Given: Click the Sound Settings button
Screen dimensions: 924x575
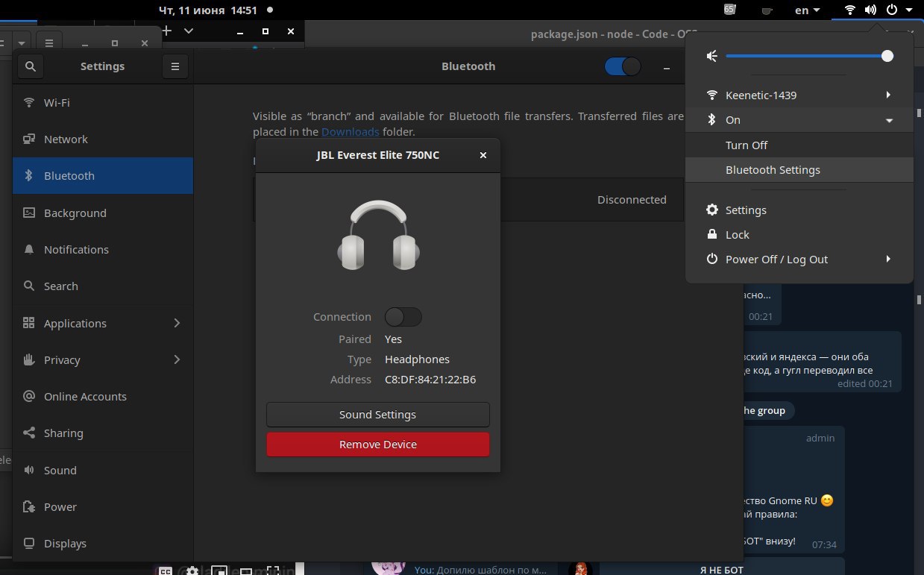Looking at the screenshot, I should (378, 415).
